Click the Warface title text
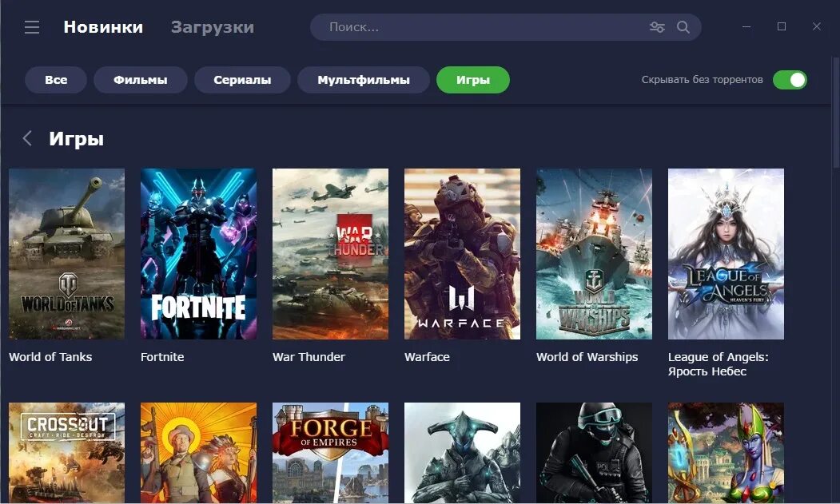840x504 pixels. click(427, 357)
